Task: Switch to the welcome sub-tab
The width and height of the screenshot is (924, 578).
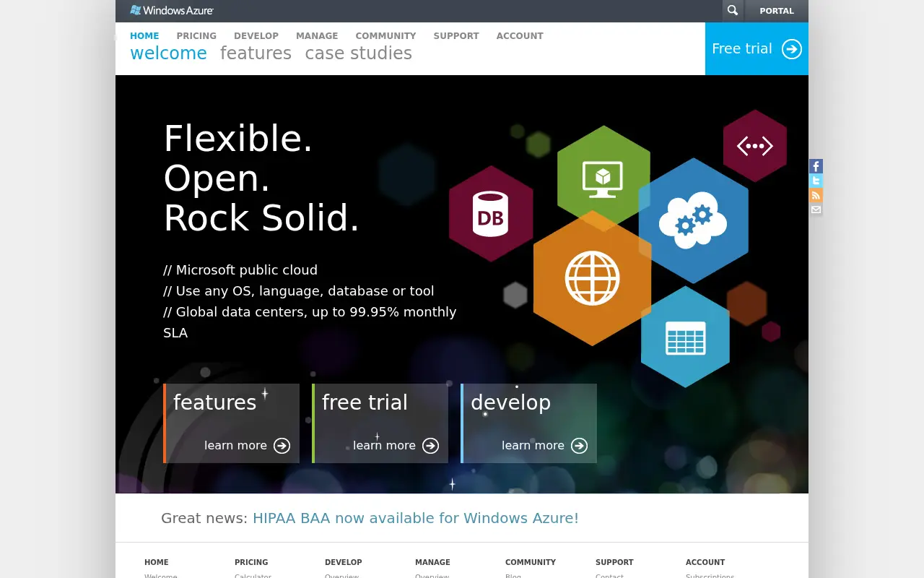Action: click(x=168, y=53)
